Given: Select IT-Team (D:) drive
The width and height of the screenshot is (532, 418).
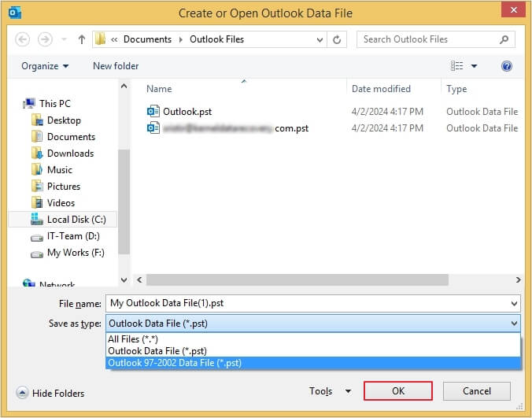Looking at the screenshot, I should click(x=73, y=236).
